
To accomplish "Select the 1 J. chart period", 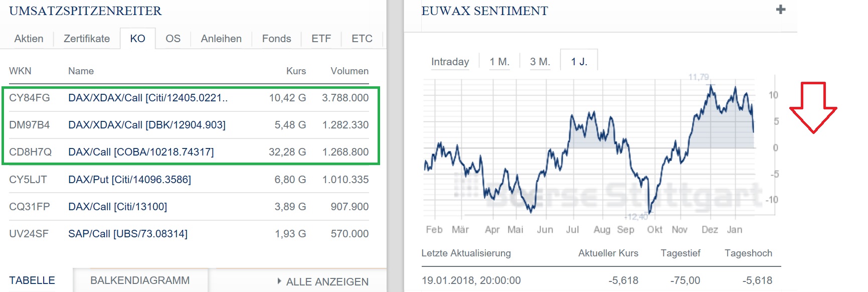I will click(x=580, y=61).
